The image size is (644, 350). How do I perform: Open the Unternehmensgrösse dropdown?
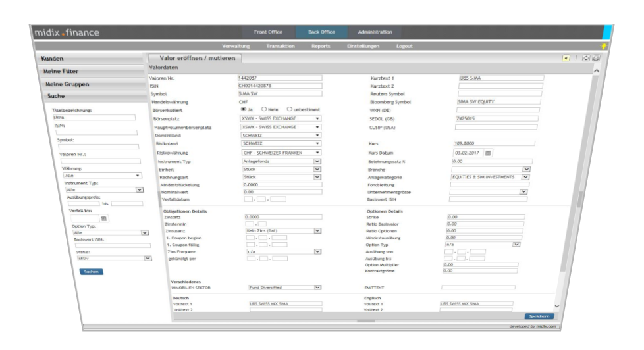(489, 192)
